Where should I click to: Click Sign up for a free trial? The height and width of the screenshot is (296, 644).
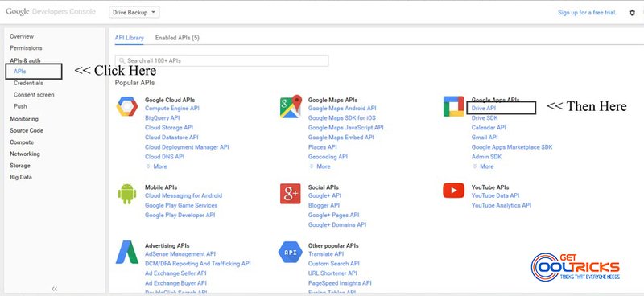click(x=587, y=13)
